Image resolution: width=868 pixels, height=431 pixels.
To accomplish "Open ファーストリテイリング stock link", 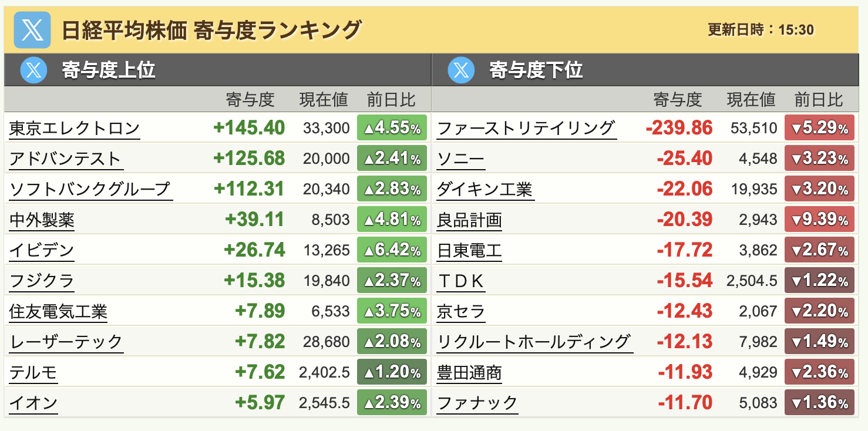I will click(526, 128).
